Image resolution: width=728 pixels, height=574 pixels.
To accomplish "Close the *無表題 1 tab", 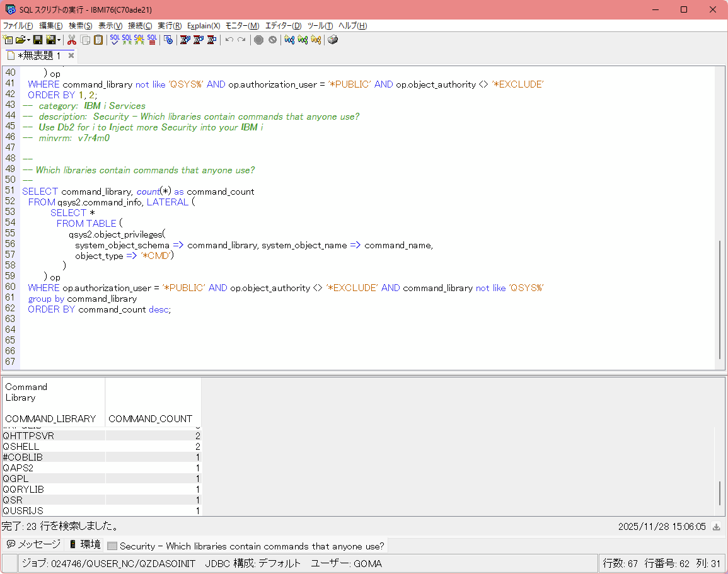I will (71, 55).
